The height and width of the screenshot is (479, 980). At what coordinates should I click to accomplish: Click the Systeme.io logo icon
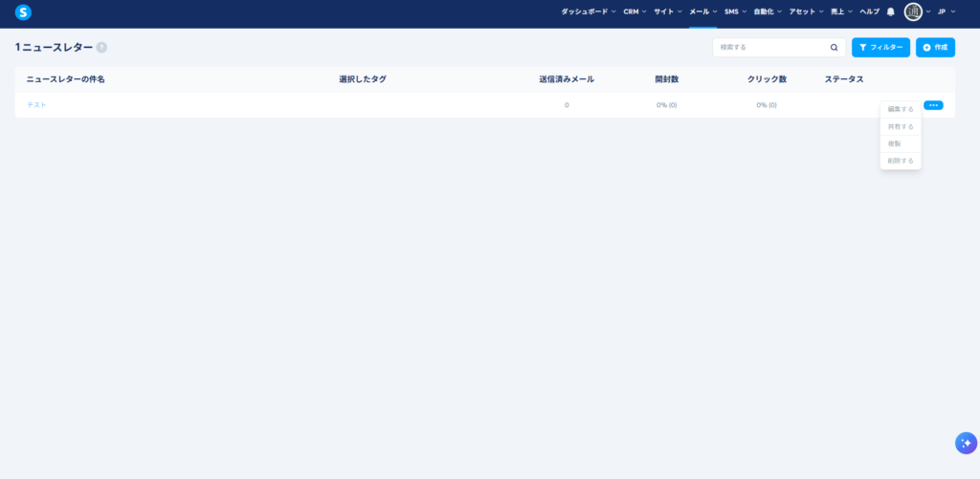coord(23,12)
